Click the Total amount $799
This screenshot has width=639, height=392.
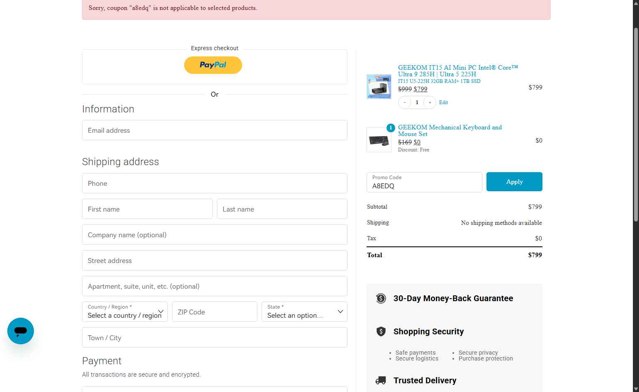[535, 255]
